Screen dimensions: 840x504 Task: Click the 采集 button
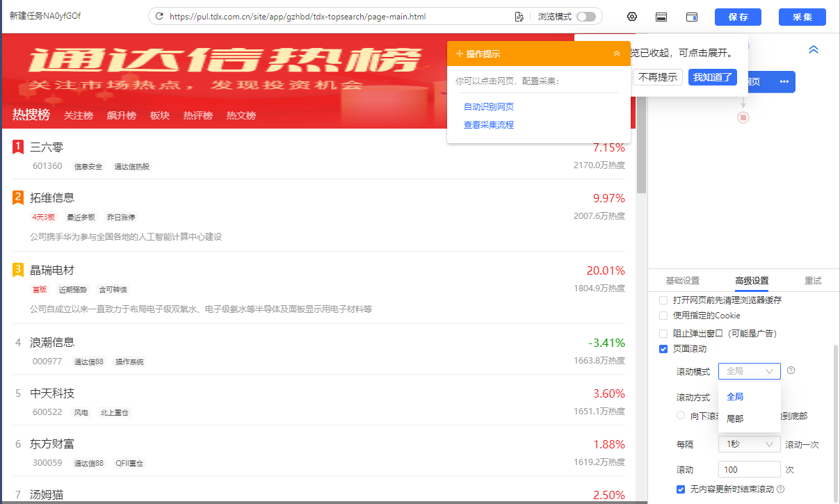(802, 17)
